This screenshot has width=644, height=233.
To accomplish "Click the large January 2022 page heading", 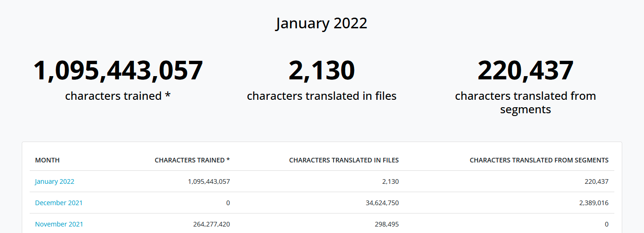I will [322, 23].
